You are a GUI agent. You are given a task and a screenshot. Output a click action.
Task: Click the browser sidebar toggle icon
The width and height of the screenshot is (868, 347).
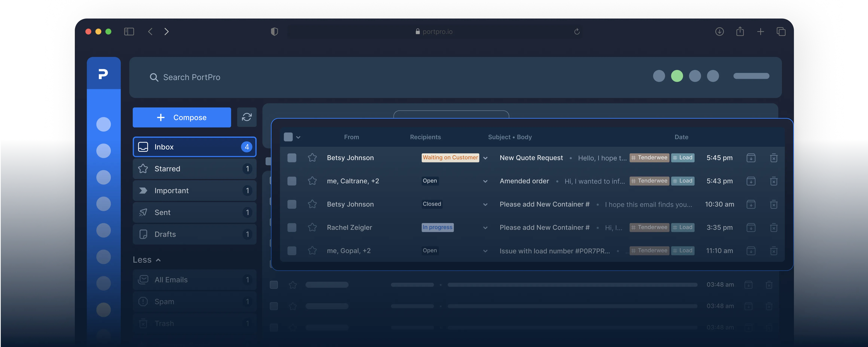click(129, 32)
